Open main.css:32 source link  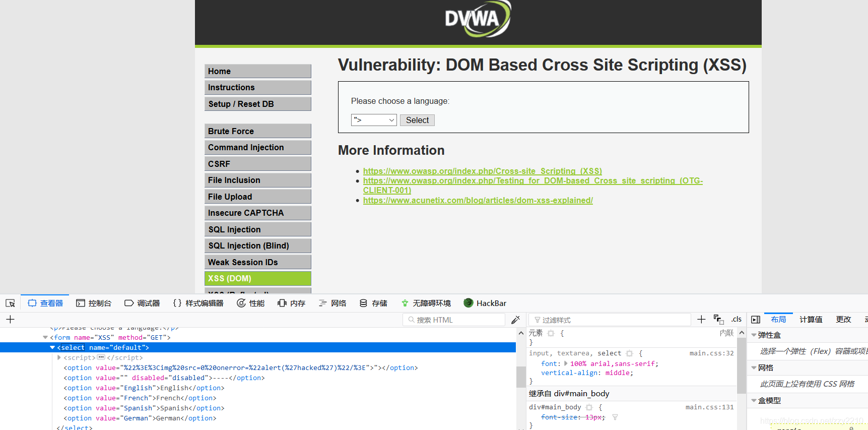point(711,353)
